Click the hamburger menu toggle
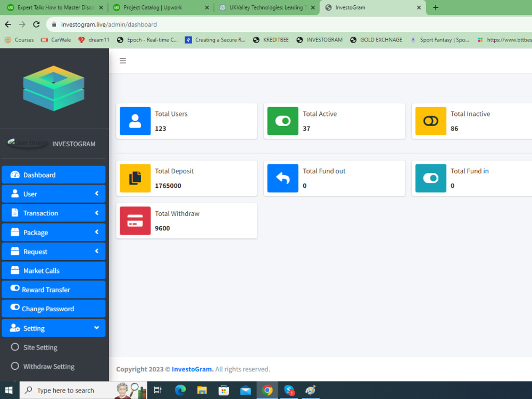532x399 pixels. click(123, 61)
